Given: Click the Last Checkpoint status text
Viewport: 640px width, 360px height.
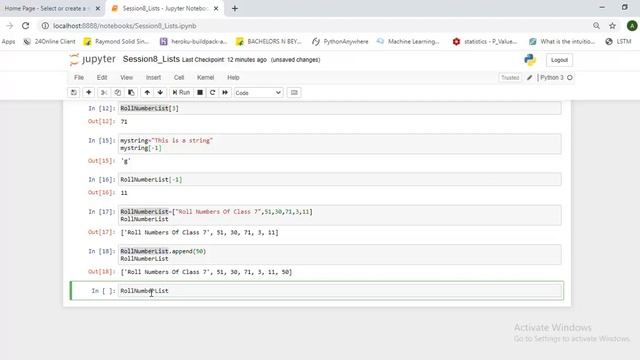Looking at the screenshot, I should click(224, 60).
